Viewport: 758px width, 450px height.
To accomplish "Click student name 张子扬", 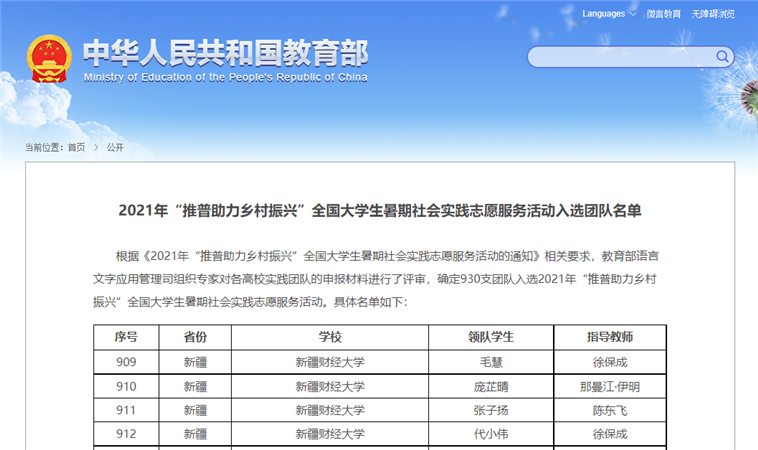I will (491, 410).
